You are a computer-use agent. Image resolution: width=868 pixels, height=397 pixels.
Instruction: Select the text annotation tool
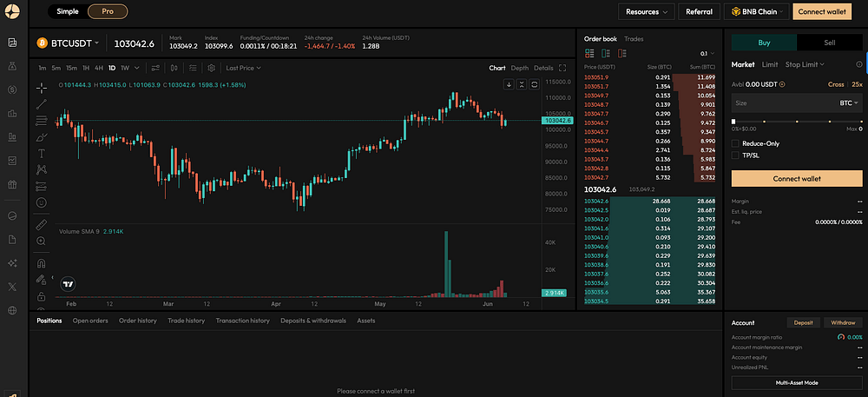pyautogui.click(x=41, y=153)
